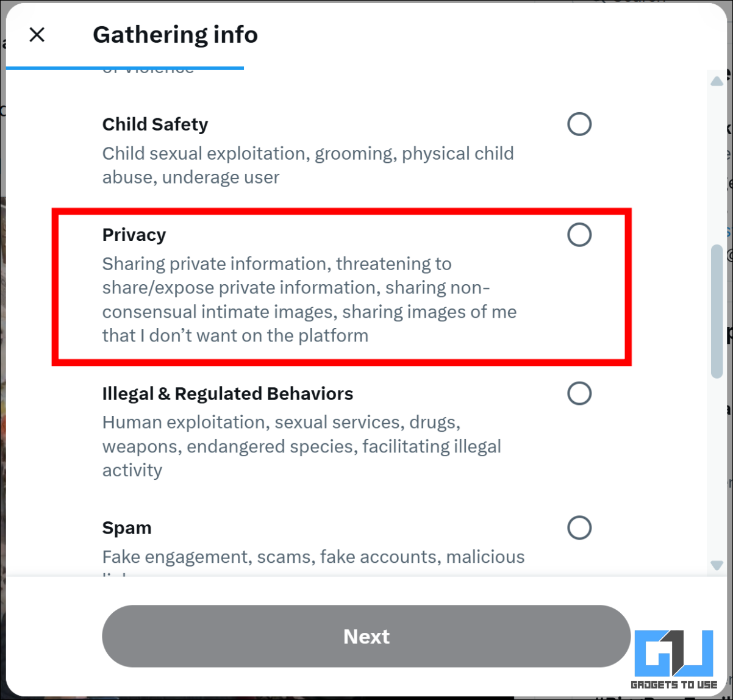Select Illegal & Regulated Behaviors radio button
This screenshot has width=733, height=700.
(579, 393)
